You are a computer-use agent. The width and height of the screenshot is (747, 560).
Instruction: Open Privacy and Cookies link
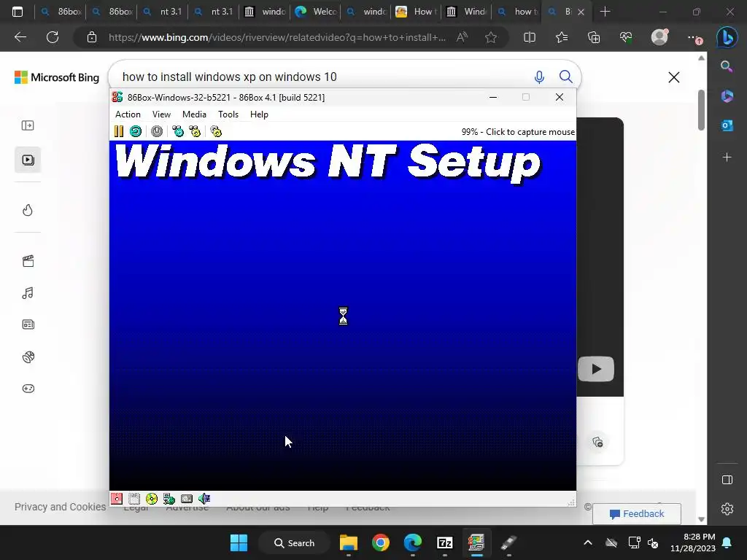click(60, 507)
